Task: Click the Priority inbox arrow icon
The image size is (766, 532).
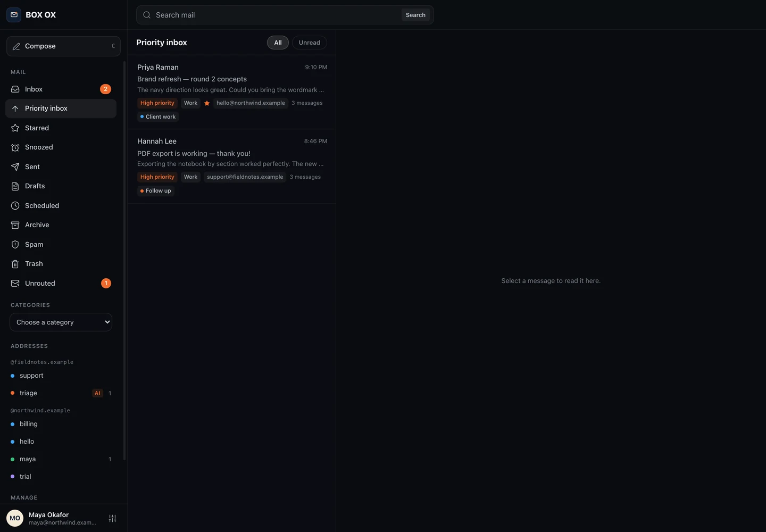Action: point(15,109)
